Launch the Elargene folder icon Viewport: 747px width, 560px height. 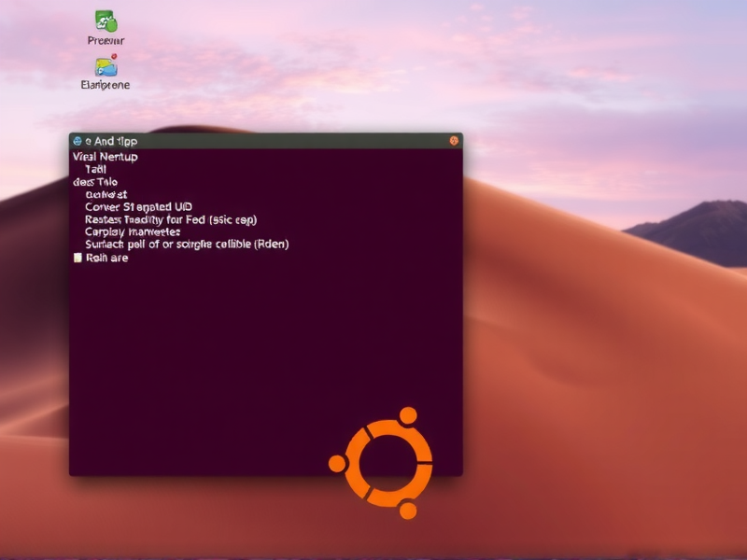[104, 66]
